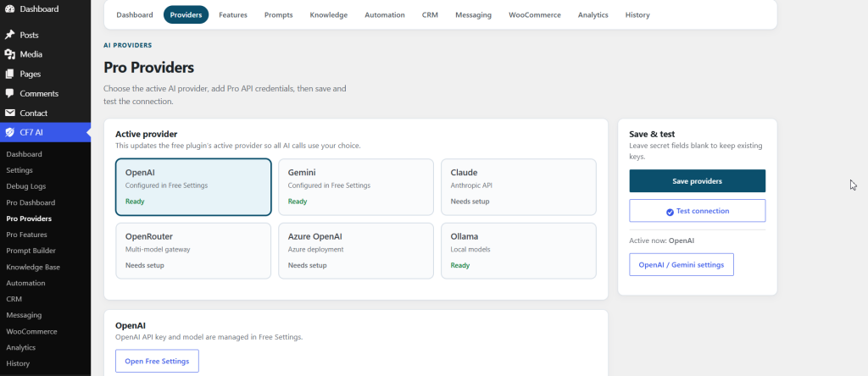Image resolution: width=868 pixels, height=376 pixels.
Task: Open the History tab
Action: click(637, 15)
